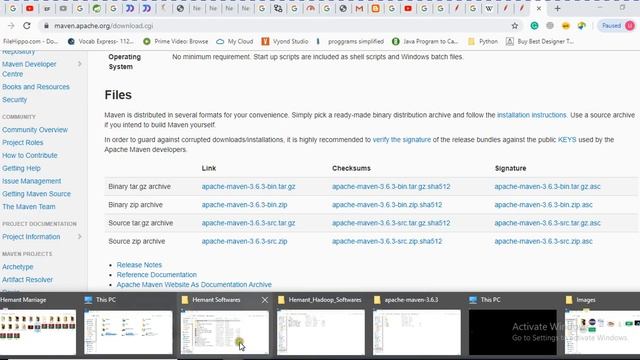Viewport: 640px width, 360px height.
Task: Switch to the Wikipedia tab
Action: pos(489,8)
